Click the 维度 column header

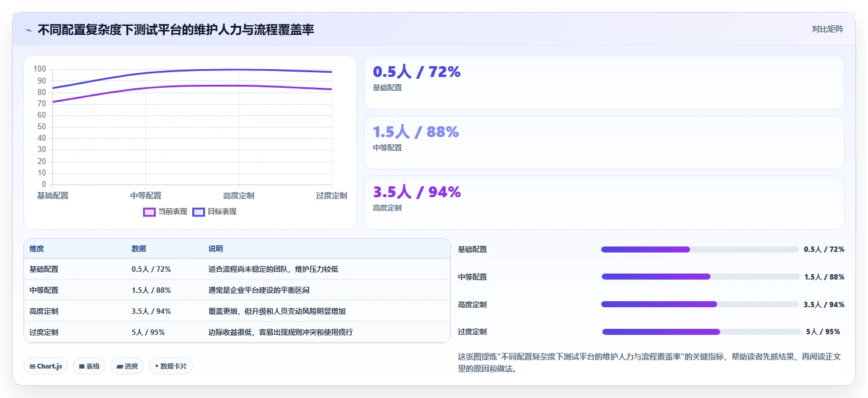tap(37, 249)
